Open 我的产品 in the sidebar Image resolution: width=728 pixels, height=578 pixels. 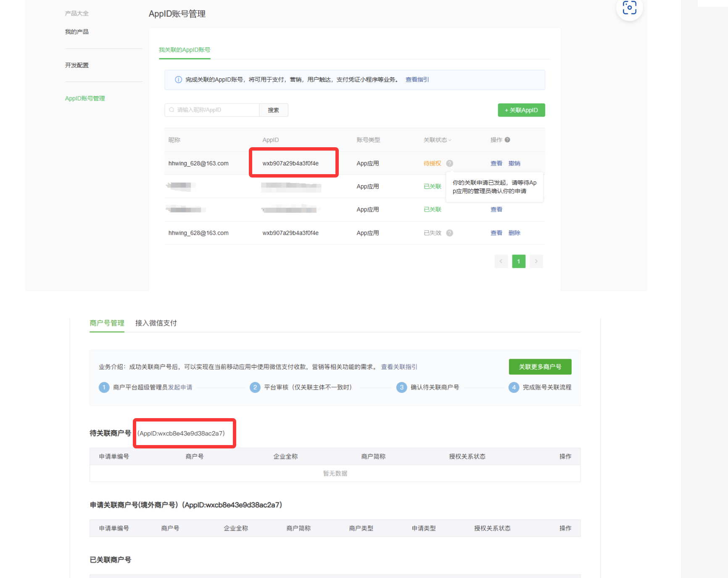(x=76, y=32)
